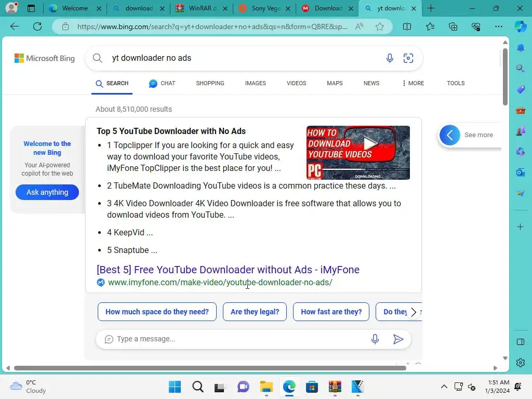Send the chat message arrow

[398, 339]
